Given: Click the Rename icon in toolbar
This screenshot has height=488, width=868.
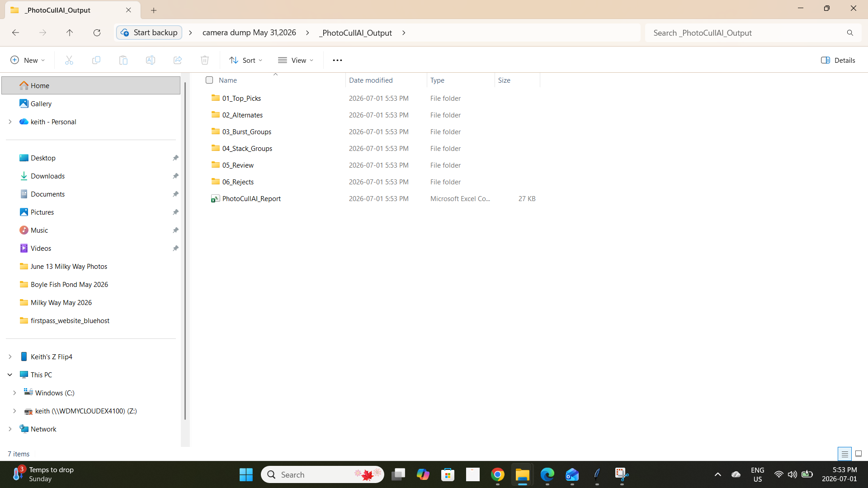Looking at the screenshot, I should point(151,60).
